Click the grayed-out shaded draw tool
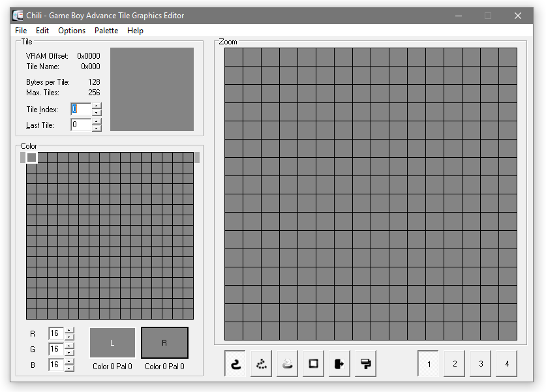Viewport: 546px width, 392px height. [288, 363]
